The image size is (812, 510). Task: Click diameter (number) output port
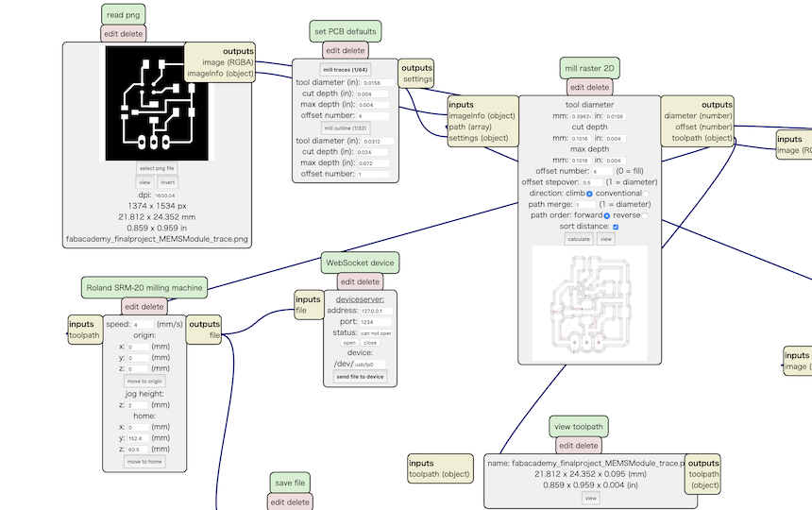point(698,116)
